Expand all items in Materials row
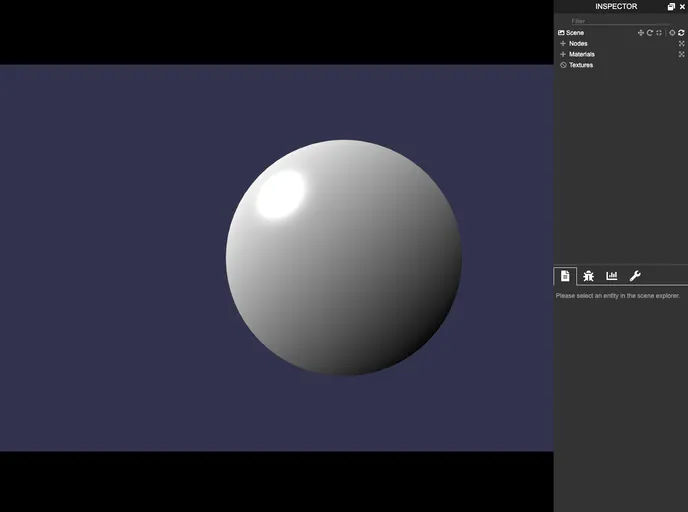Viewport: 688px width, 512px height. pyautogui.click(x=681, y=54)
